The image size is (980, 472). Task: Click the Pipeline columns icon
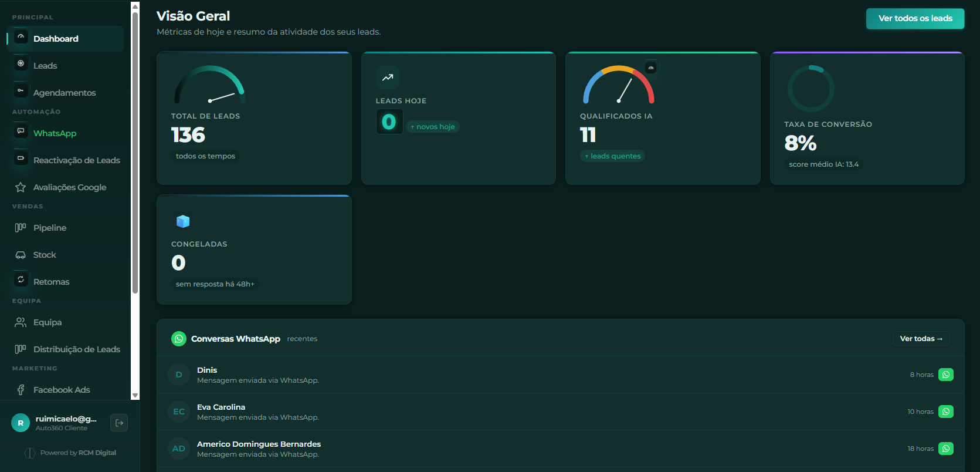(21, 228)
